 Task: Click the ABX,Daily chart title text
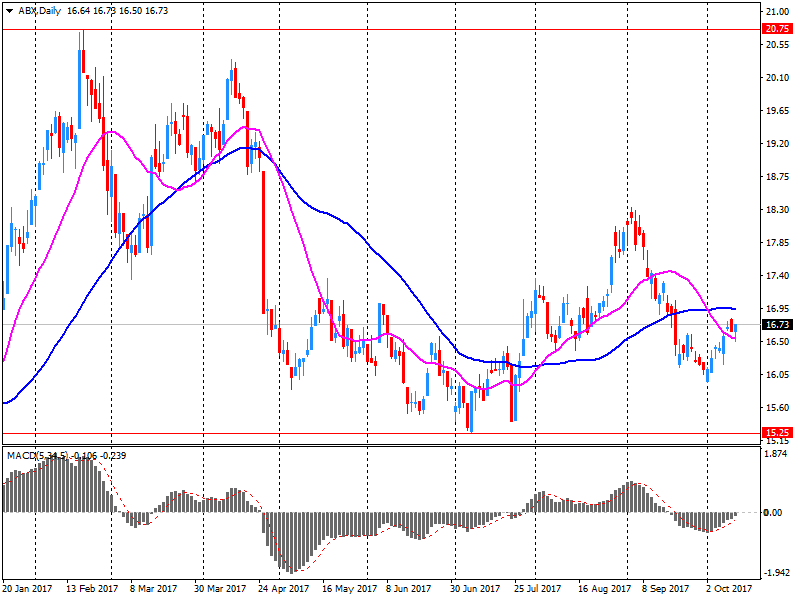click(x=40, y=11)
